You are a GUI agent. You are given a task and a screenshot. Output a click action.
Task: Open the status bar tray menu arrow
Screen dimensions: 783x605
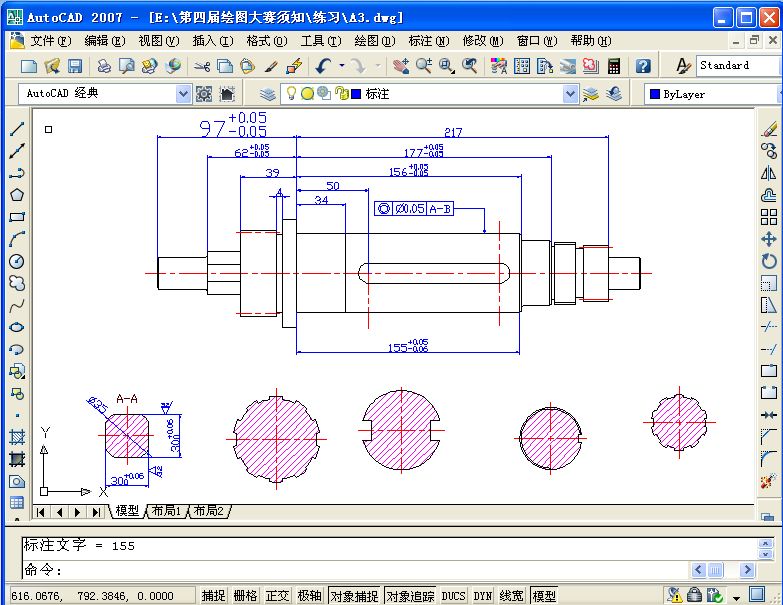pos(737,597)
